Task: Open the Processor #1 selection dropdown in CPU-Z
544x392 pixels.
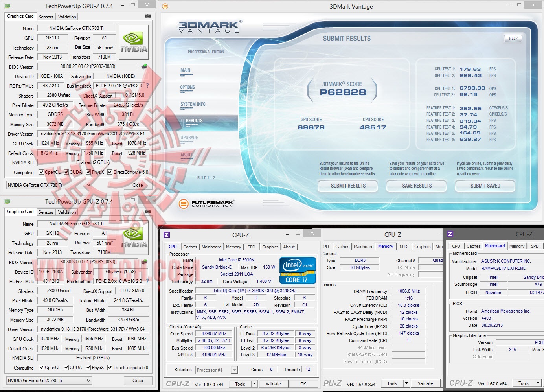Action: pyautogui.click(x=217, y=370)
